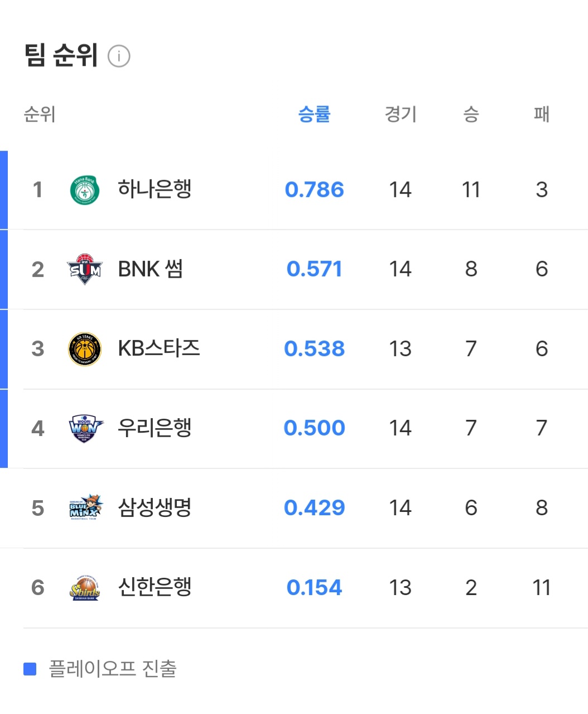Click the BNK 썸 team logo
The width and height of the screenshot is (588, 714).
[x=85, y=270]
